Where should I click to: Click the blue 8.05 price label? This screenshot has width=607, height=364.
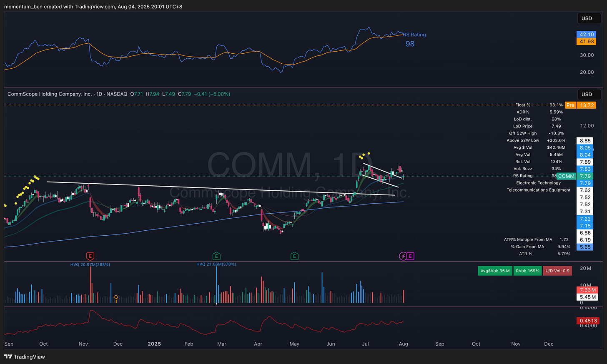coord(585,148)
